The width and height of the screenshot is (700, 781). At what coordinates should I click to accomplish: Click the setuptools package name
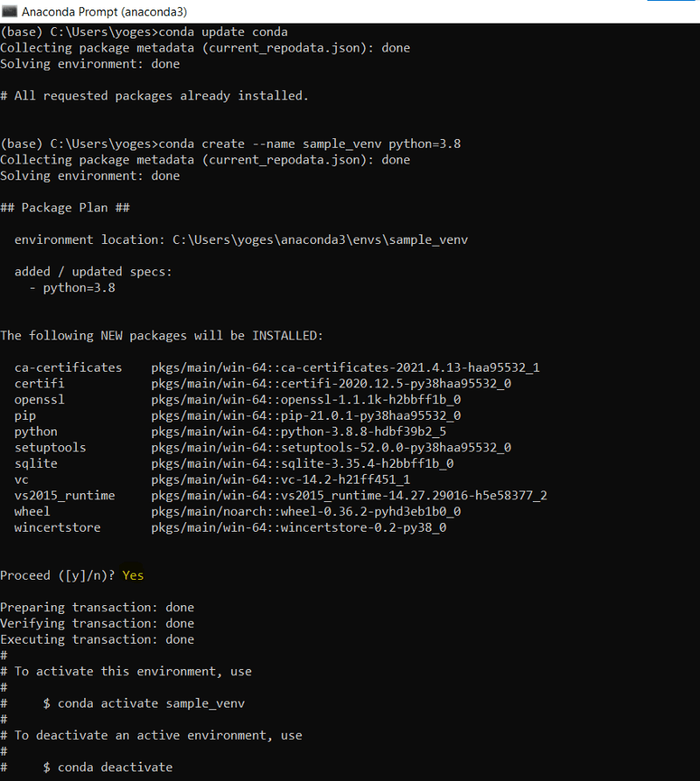51,447
